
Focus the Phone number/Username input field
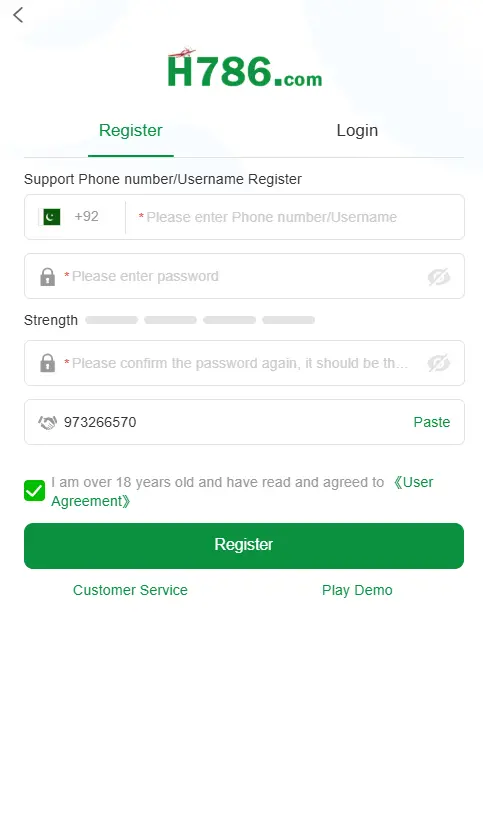click(295, 217)
